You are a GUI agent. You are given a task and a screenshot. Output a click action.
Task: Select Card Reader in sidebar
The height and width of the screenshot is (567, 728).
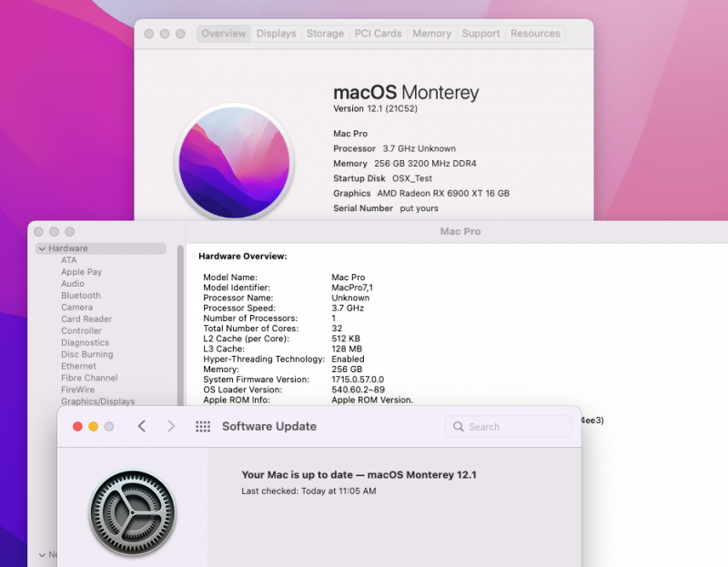click(x=86, y=319)
